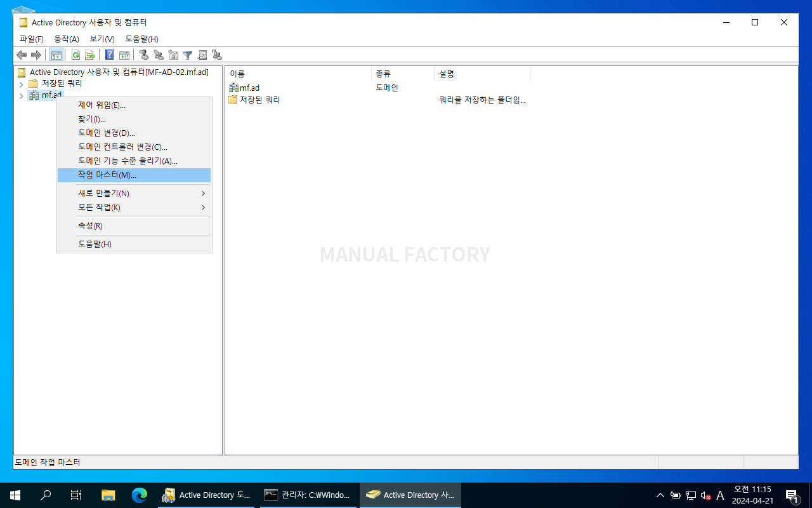Screen dimensions: 812x508
Task: Select the root node Active Directory 사용자 및 컴퓨터[MF-AD-02.mf.ad]
Action: coord(119,72)
